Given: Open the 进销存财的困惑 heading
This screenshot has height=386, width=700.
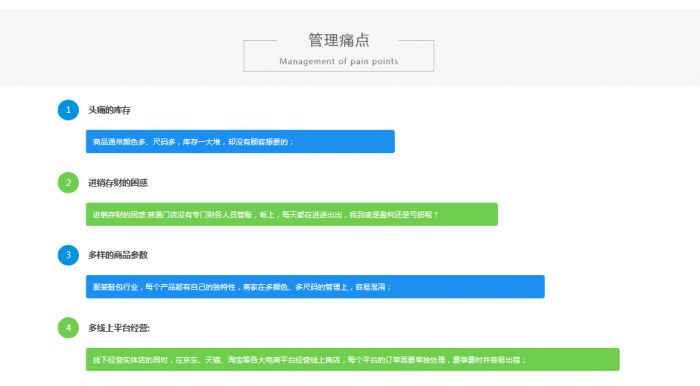Looking at the screenshot, I should pos(118,183).
